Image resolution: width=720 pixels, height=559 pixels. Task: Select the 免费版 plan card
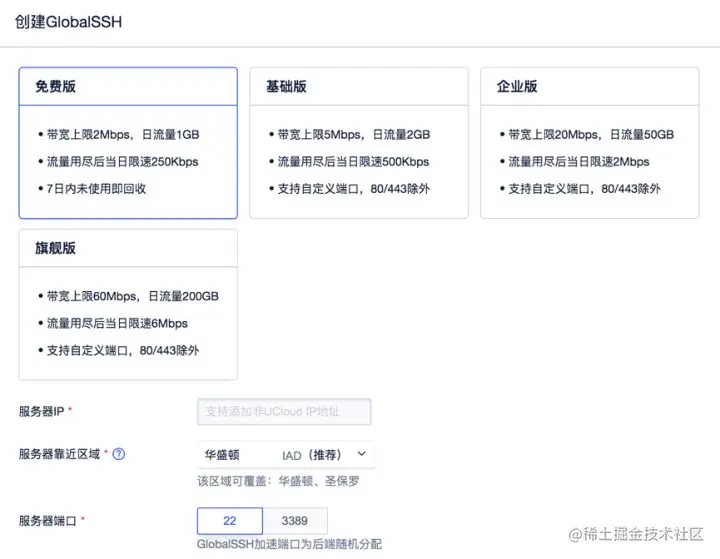(x=128, y=143)
